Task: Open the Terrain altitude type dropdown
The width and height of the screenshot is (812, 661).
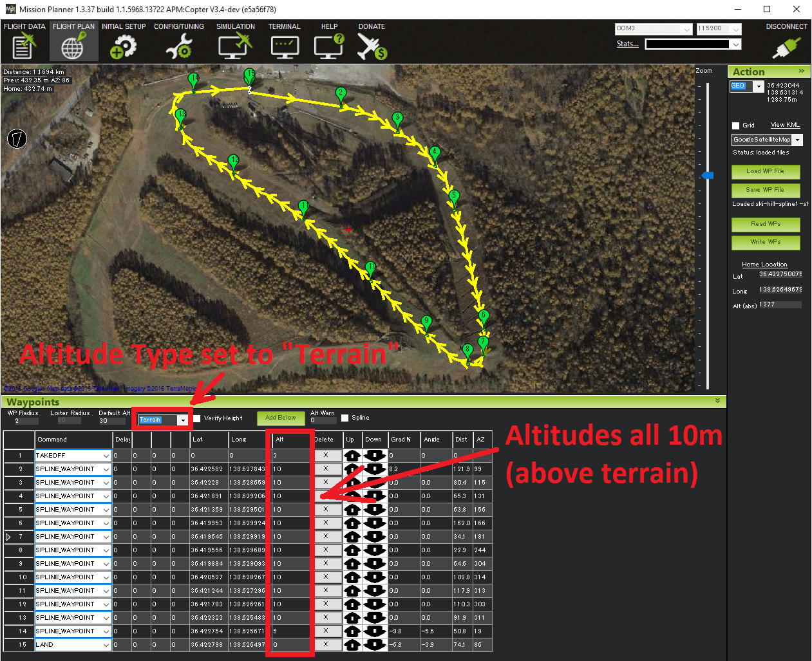Action: tap(183, 420)
